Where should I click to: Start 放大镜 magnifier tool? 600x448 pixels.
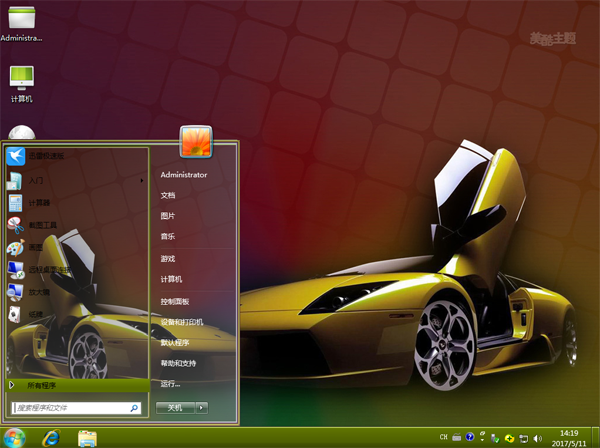coord(40,292)
